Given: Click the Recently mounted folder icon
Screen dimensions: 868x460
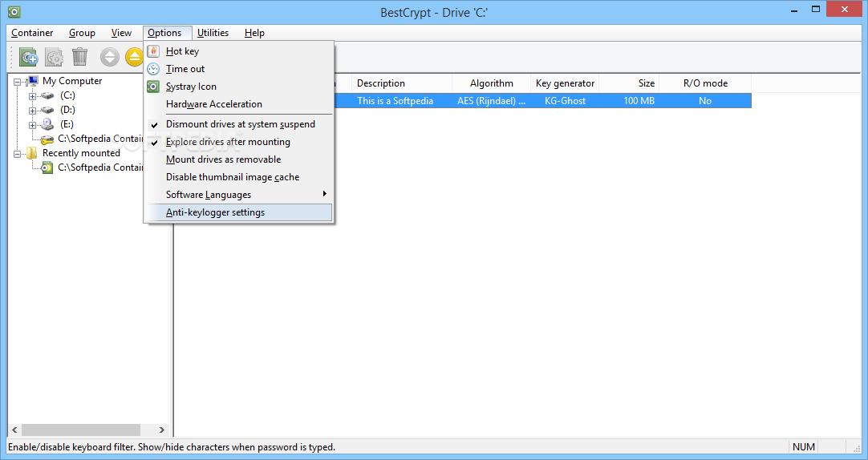Looking at the screenshot, I should point(32,153).
